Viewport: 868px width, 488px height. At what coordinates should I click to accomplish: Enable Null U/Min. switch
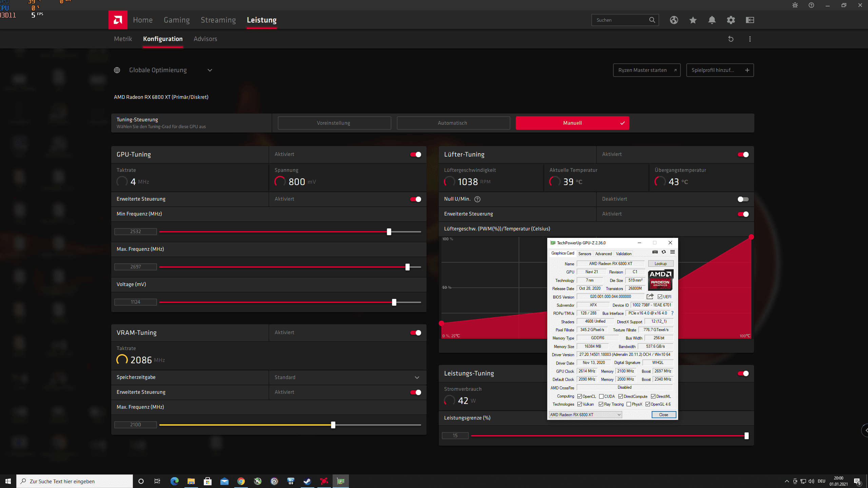743,199
